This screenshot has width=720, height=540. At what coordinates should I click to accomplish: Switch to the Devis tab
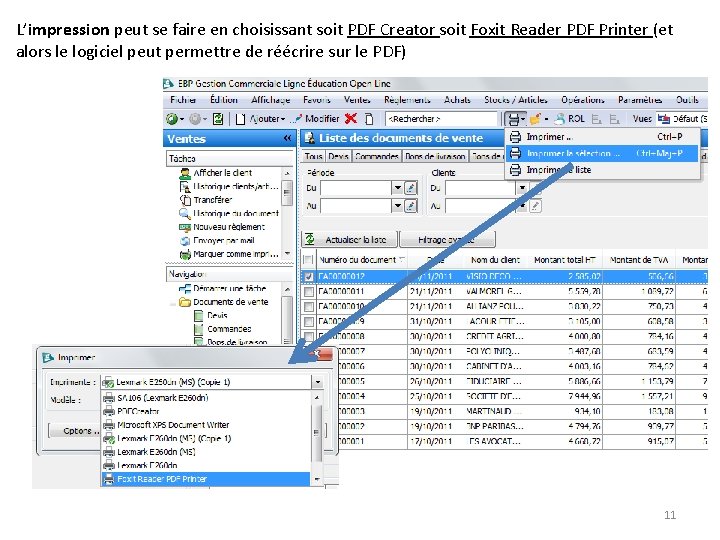[338, 157]
